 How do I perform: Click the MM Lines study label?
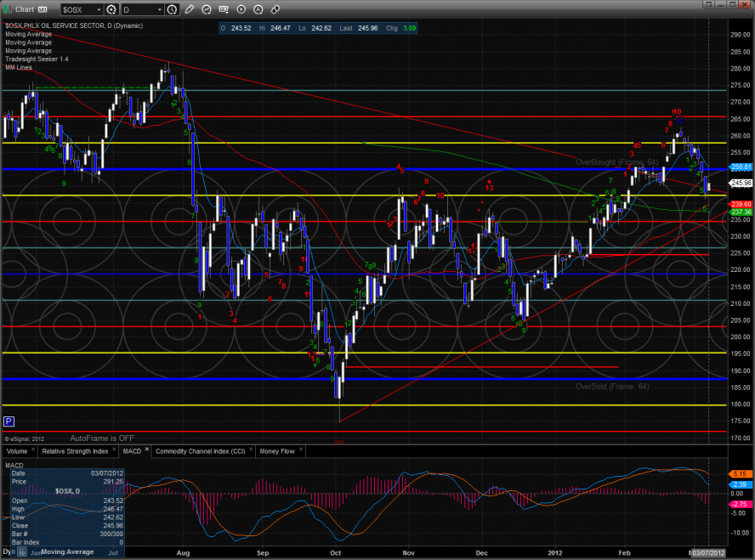pyautogui.click(x=19, y=67)
